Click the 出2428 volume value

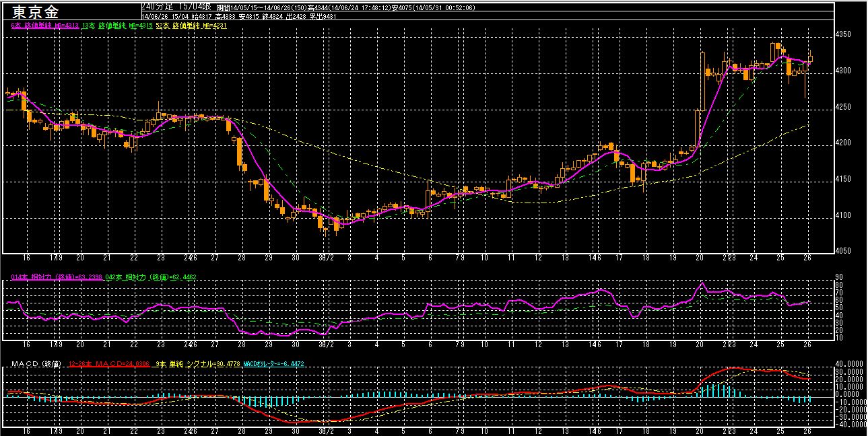click(296, 17)
